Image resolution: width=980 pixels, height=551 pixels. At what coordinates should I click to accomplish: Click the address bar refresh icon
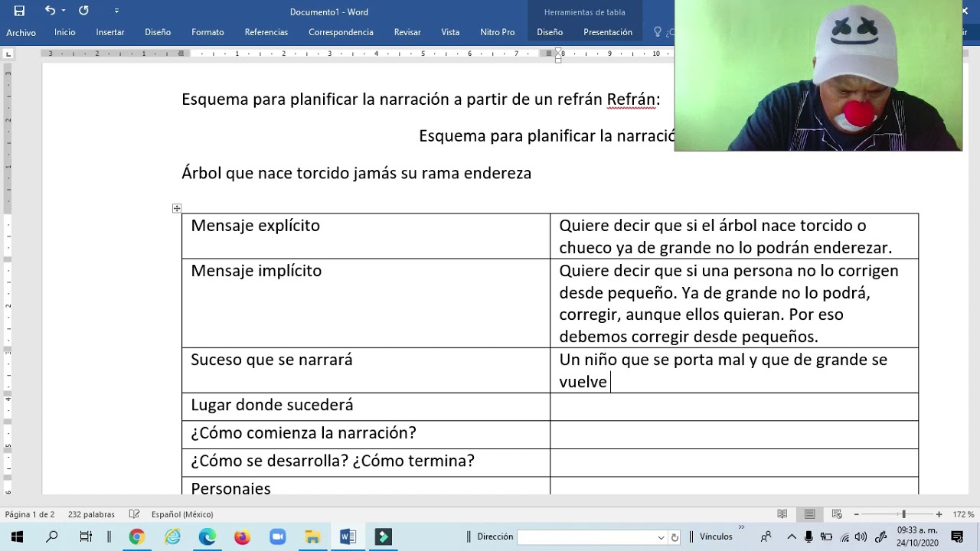pos(675,537)
